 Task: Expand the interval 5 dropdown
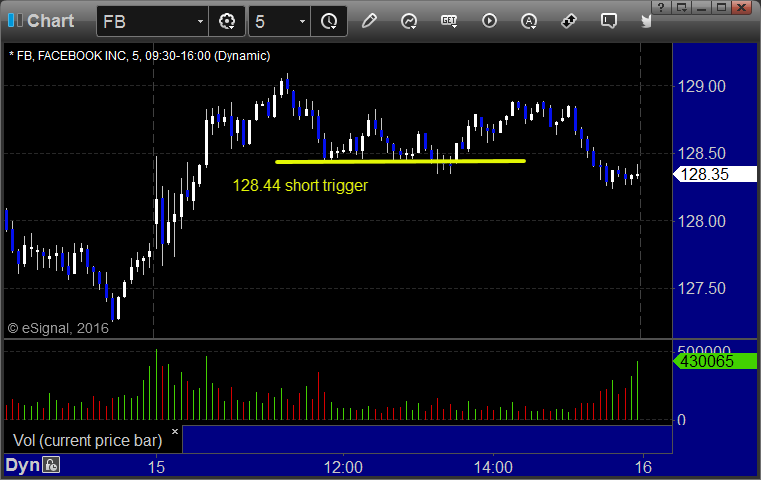click(x=302, y=21)
